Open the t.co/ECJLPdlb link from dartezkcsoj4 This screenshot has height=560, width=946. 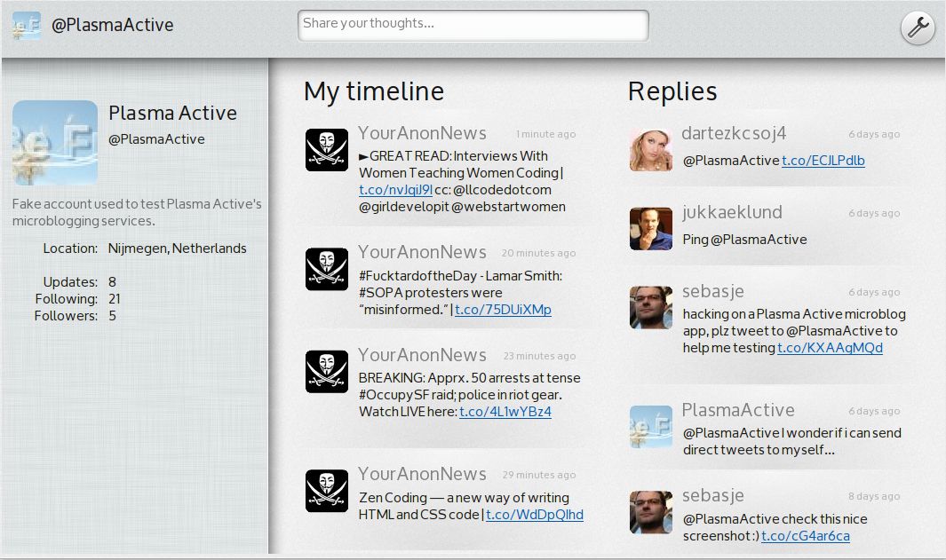(823, 161)
